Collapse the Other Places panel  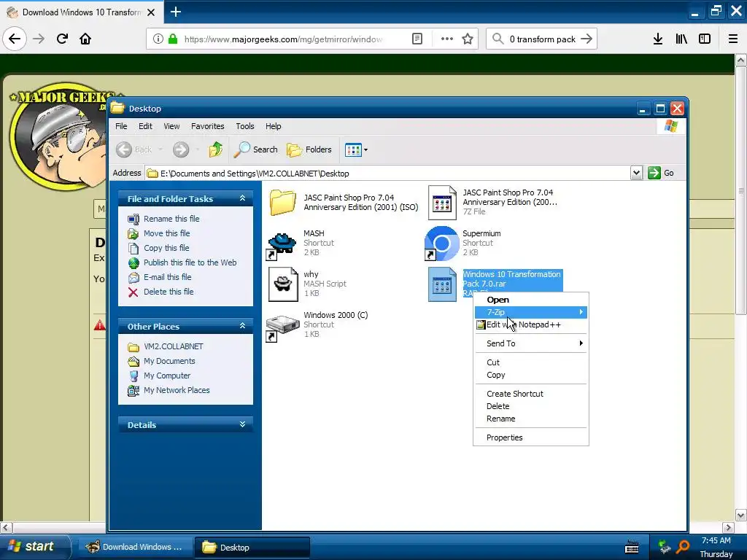pos(242,326)
